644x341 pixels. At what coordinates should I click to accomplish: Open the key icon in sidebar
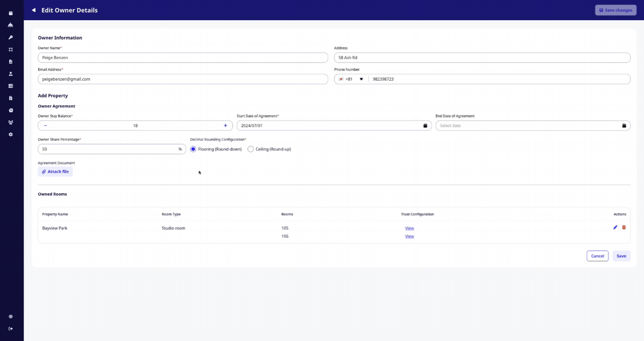click(11, 37)
